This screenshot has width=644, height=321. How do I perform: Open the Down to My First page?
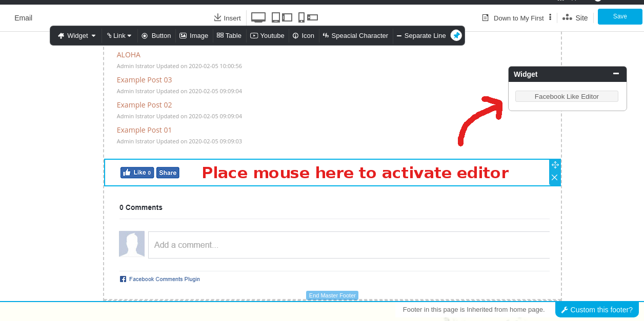click(518, 18)
